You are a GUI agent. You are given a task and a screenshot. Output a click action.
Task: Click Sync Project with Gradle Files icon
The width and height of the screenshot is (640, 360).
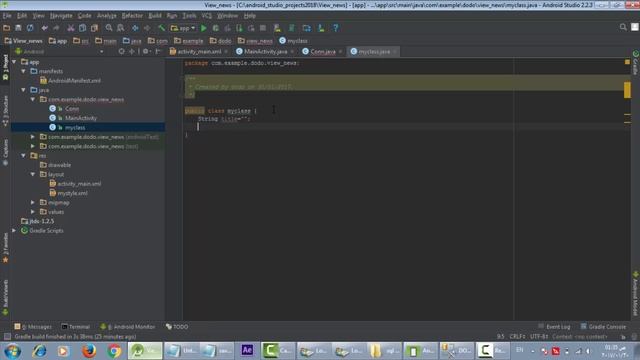[291, 28]
